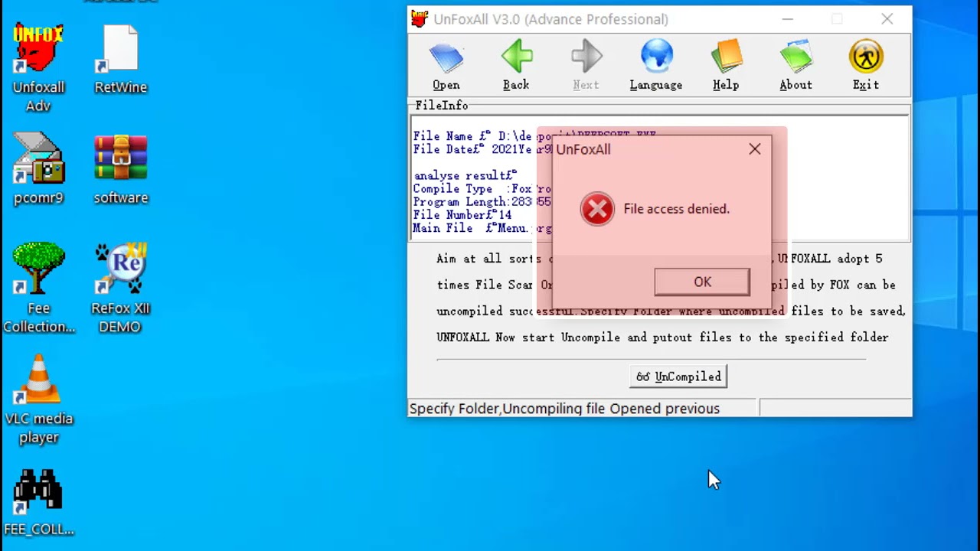This screenshot has width=980, height=551.
Task: Click the 'File access denied.' message text
Action: tap(676, 209)
